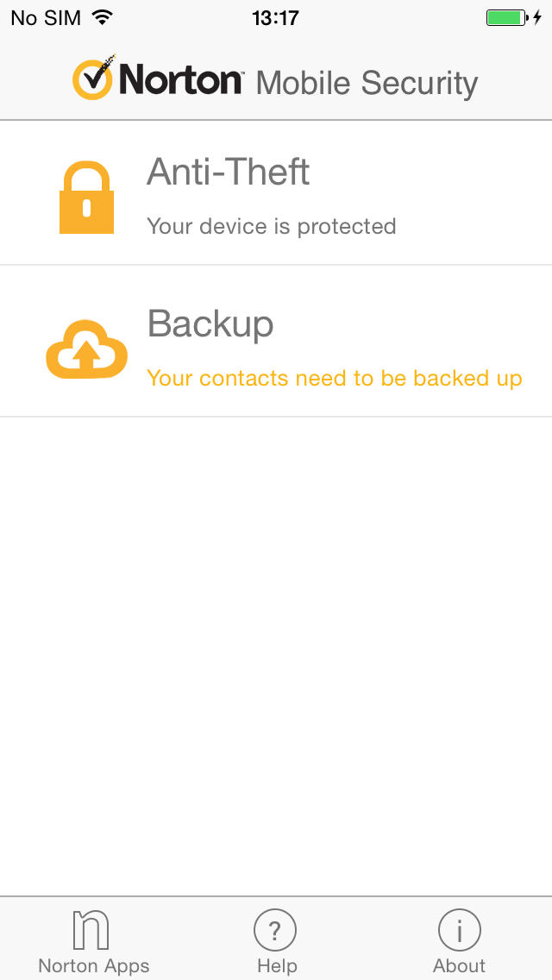552x980 pixels.
Task: Tap 'Your device is protected' status text
Action: pyautogui.click(x=272, y=226)
